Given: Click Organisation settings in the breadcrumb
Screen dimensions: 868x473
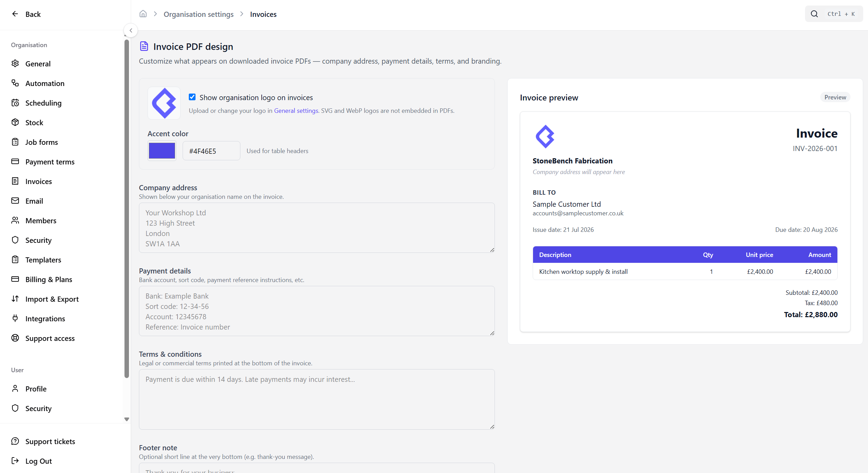Looking at the screenshot, I should click(x=198, y=14).
